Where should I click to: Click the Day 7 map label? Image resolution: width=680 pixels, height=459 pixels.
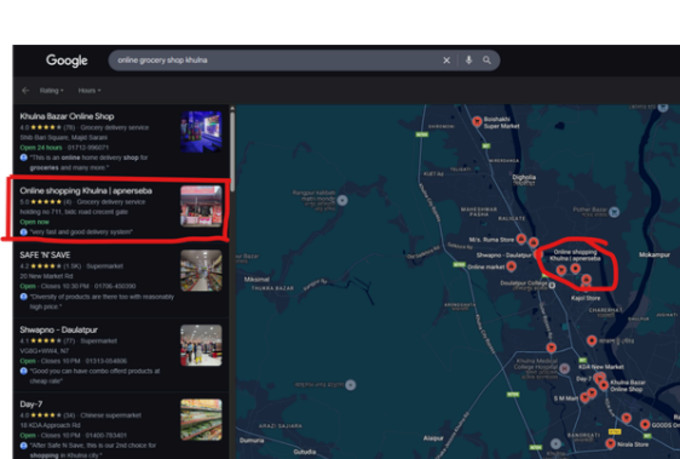click(x=583, y=379)
